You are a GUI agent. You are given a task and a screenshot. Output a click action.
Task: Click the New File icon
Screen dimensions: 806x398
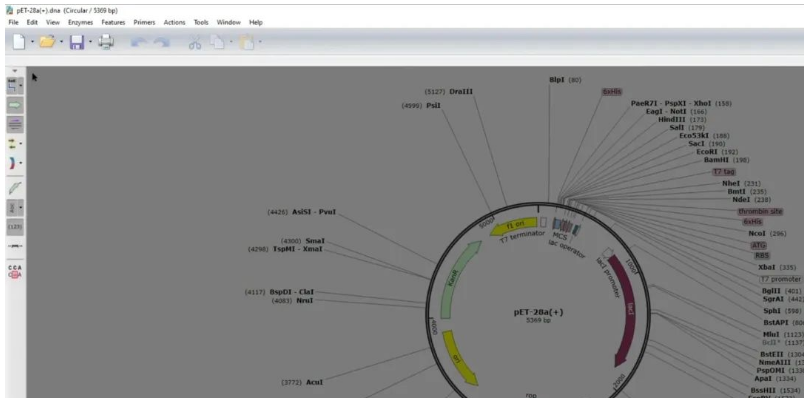19,42
